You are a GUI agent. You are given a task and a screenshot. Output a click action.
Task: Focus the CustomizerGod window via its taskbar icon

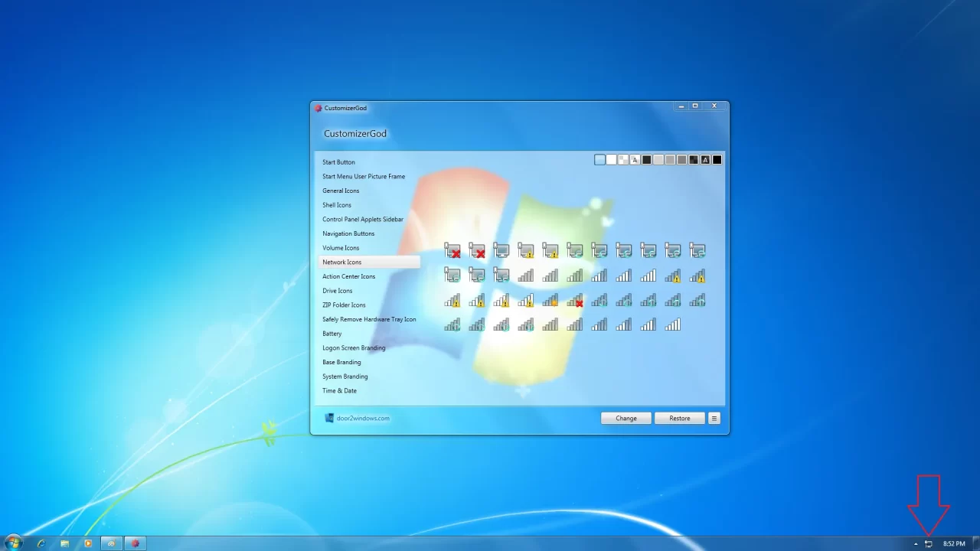tap(136, 543)
